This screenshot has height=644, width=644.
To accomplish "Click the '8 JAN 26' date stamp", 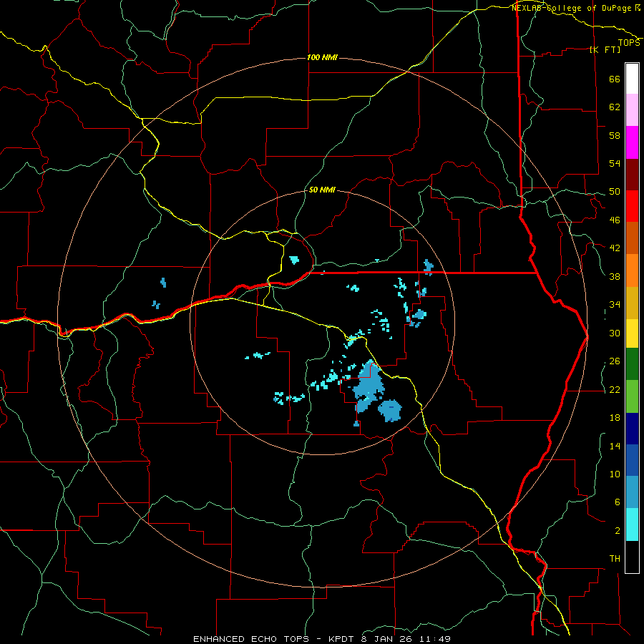I will point(388,639).
